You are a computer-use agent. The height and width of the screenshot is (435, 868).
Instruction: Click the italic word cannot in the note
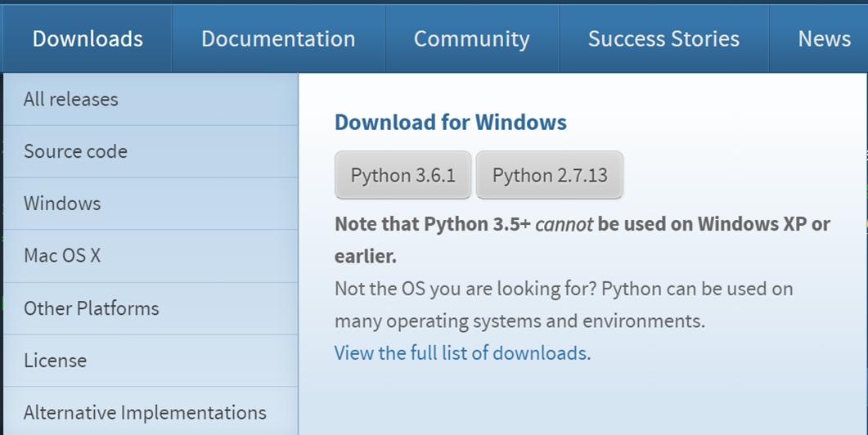564,224
